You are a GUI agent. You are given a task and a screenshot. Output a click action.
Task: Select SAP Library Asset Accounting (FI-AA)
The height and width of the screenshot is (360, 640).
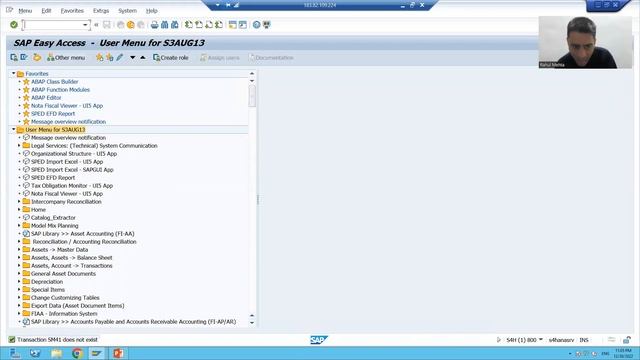click(x=82, y=233)
